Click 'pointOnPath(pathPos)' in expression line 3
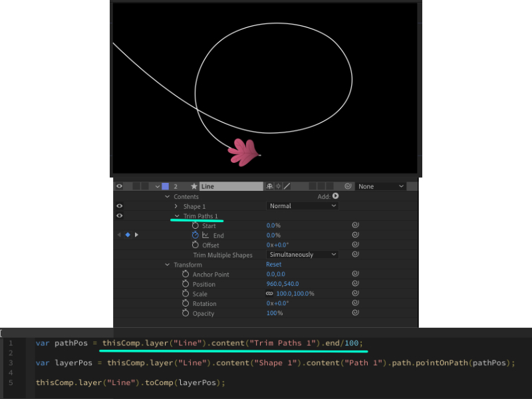 (x=464, y=362)
